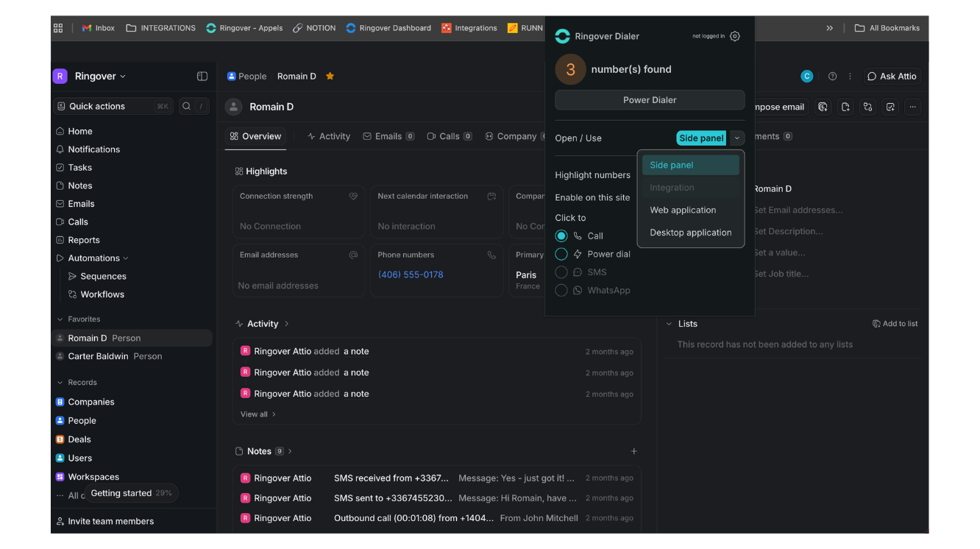980x549 pixels.
Task: Choose SMS as the click-to action
Action: (x=561, y=272)
